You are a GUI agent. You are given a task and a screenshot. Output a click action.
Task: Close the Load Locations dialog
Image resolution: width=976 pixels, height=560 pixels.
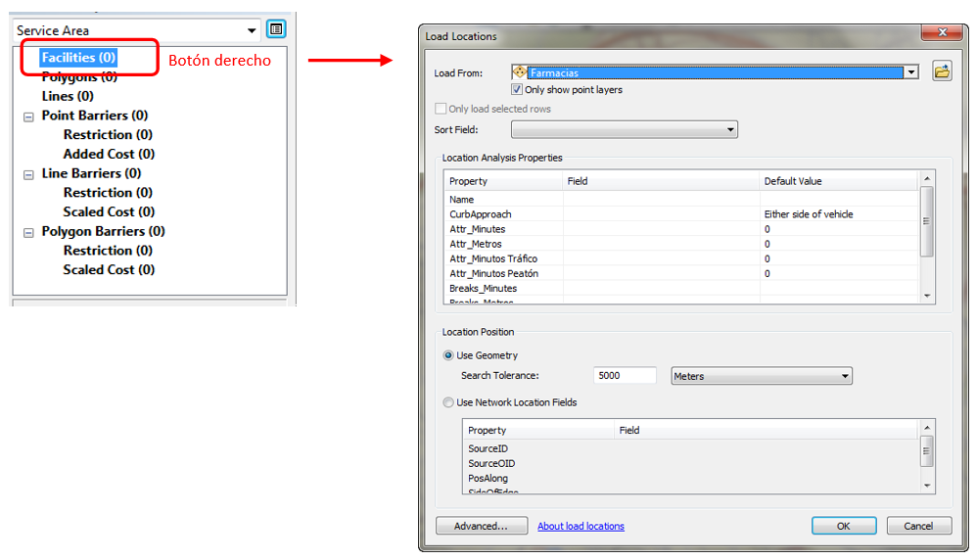pos(946,34)
